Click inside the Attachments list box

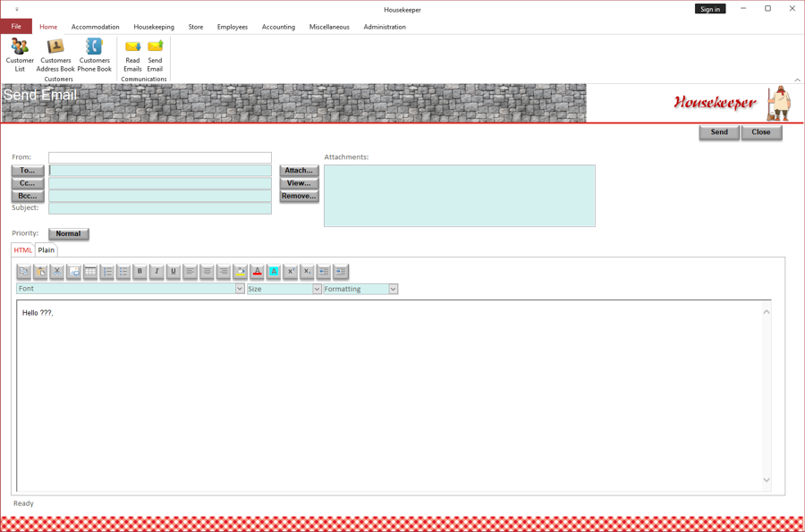click(x=460, y=196)
